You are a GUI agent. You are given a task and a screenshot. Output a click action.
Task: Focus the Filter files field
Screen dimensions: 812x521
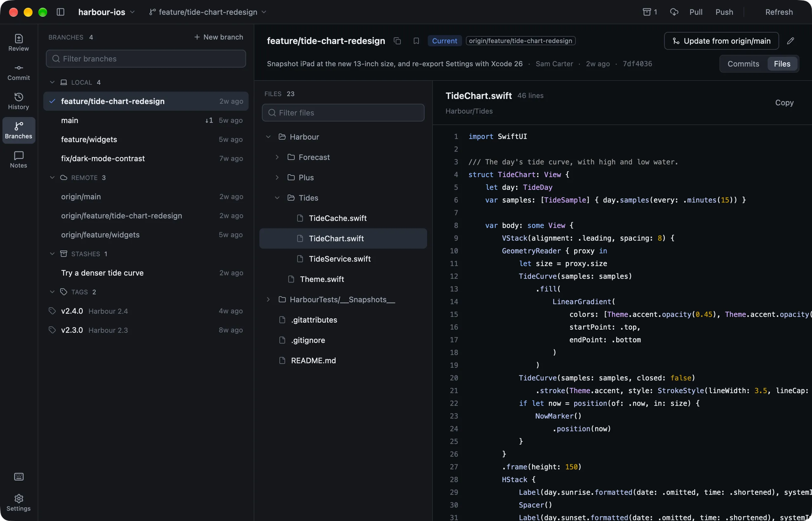pyautogui.click(x=343, y=113)
